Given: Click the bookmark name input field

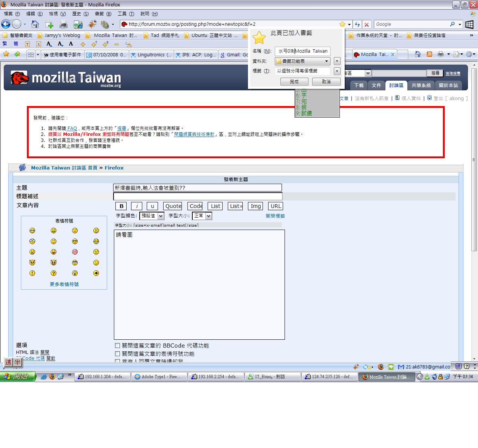Looking at the screenshot, I should [x=302, y=51].
